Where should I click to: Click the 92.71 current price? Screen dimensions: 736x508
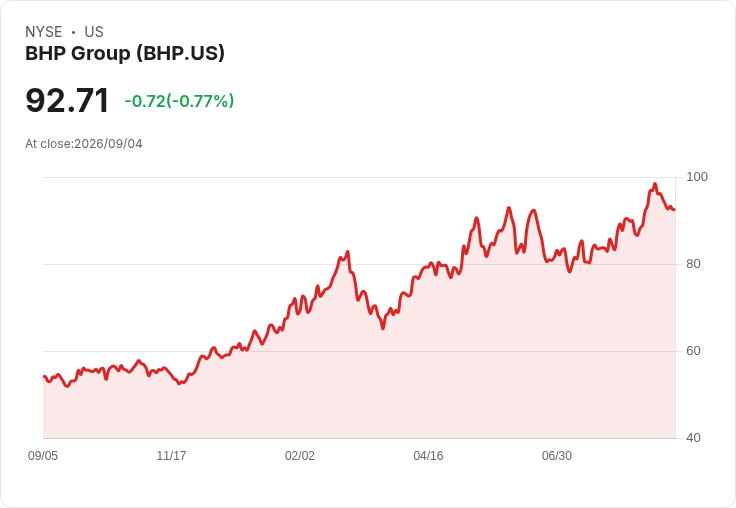pos(67,100)
